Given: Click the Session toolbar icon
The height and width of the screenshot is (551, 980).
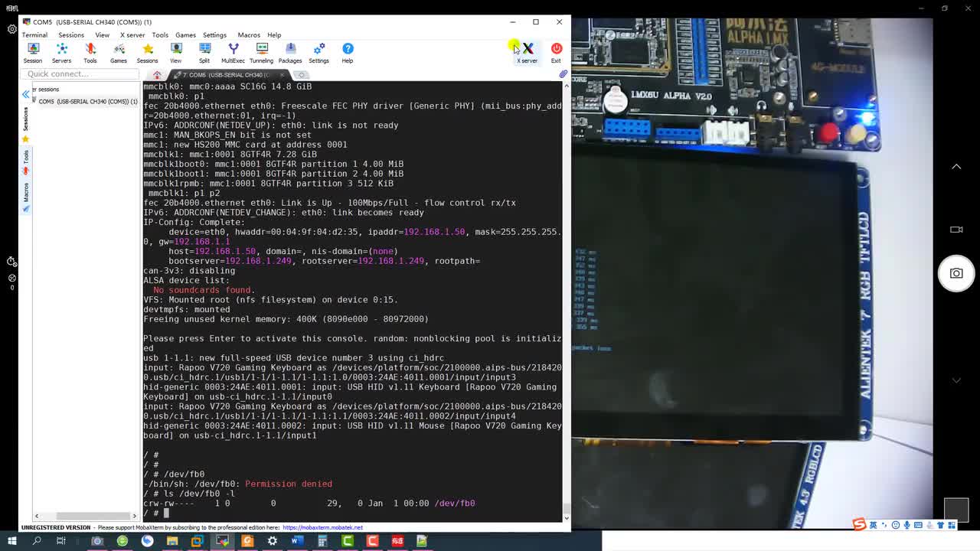Looking at the screenshot, I should 33,53.
